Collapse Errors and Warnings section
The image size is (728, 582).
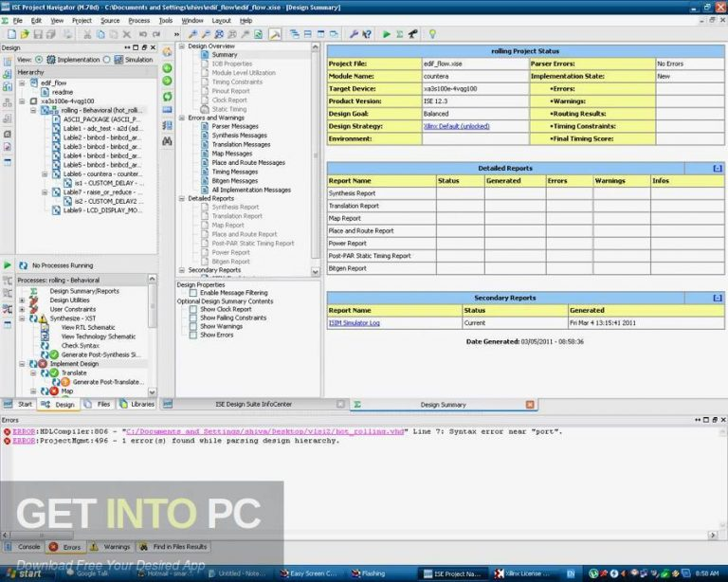[x=182, y=118]
